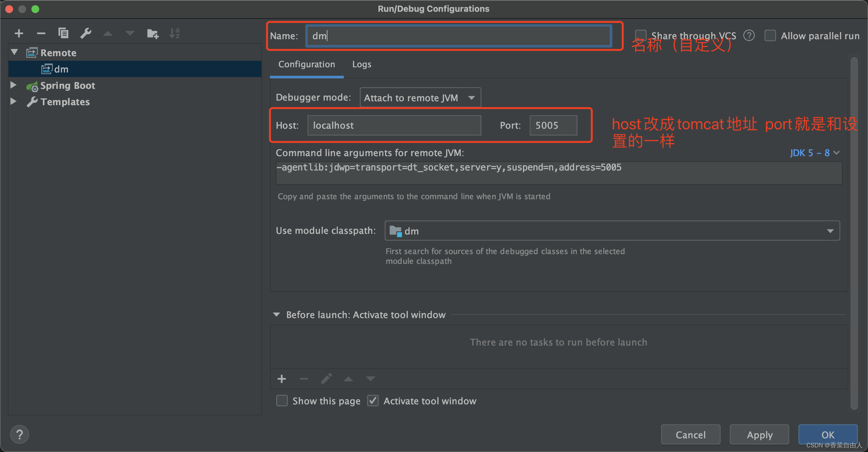
Task: Click the remove configuration minus icon
Action: coord(41,33)
